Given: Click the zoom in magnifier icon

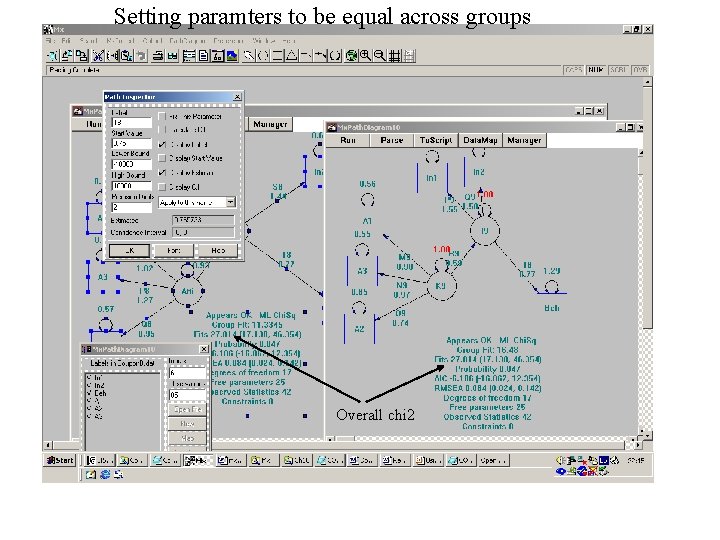Looking at the screenshot, I should pos(366,56).
